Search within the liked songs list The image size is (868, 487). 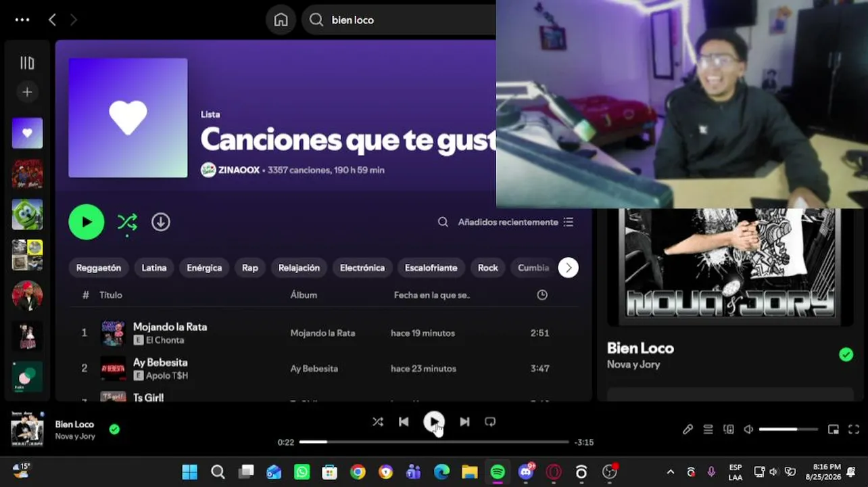point(443,222)
